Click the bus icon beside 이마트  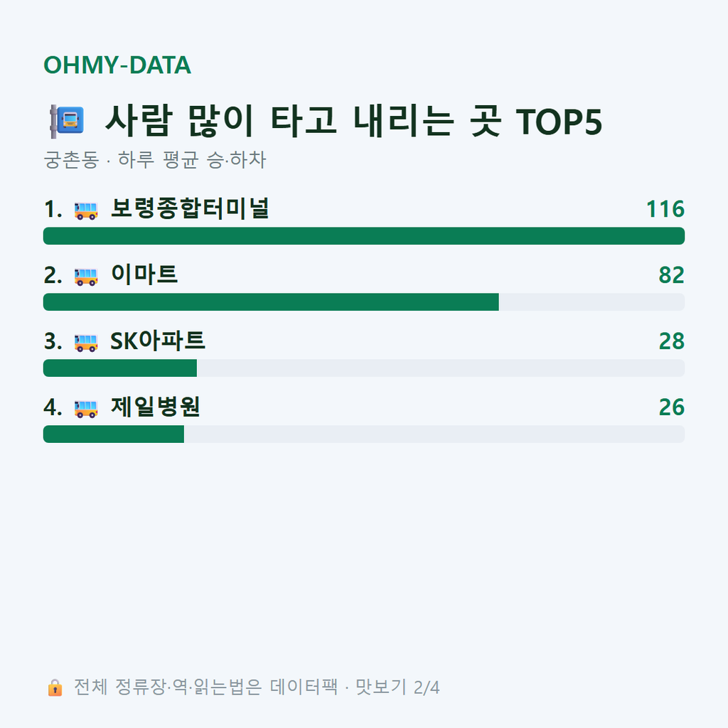(86, 277)
